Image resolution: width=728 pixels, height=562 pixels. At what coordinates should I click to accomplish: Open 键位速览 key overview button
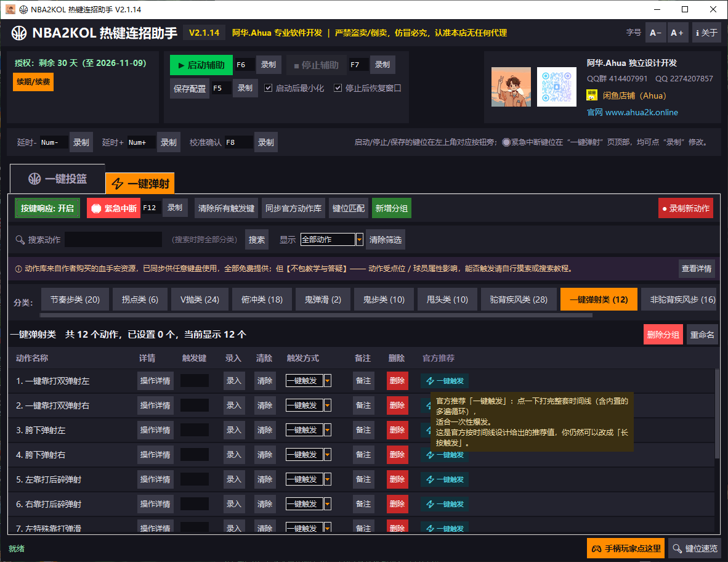695,548
